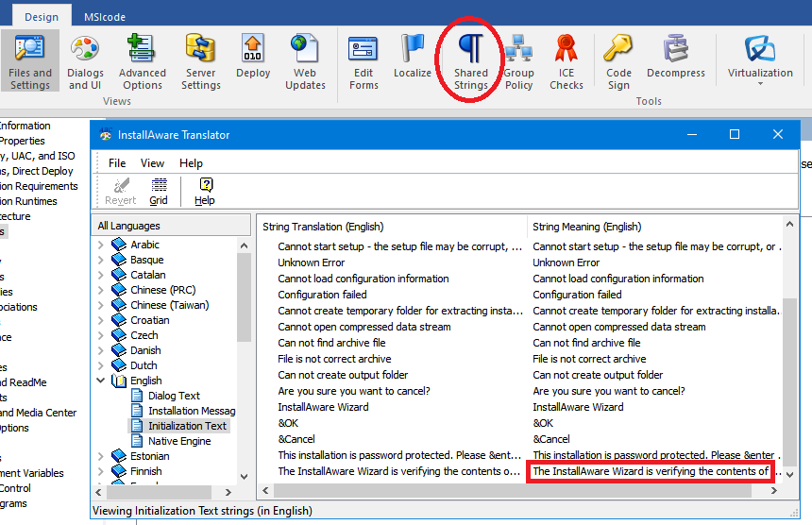812x525 pixels.
Task: Open the Help menu in Translator
Action: click(191, 163)
